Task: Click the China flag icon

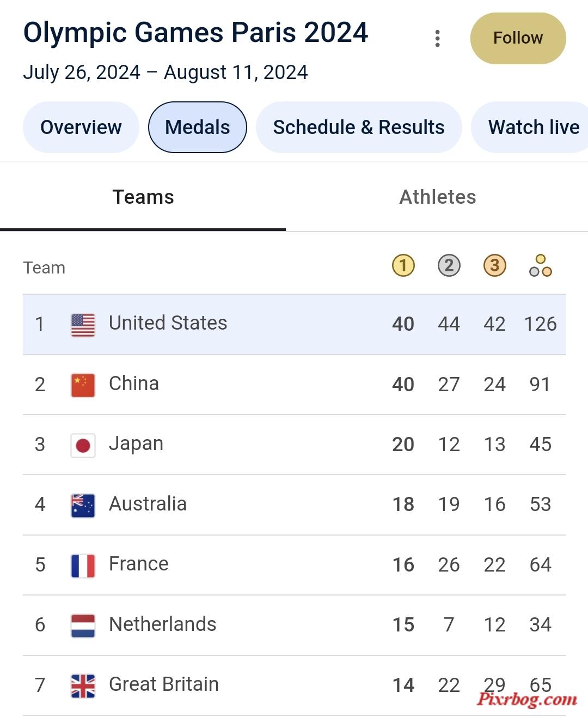Action: point(83,385)
